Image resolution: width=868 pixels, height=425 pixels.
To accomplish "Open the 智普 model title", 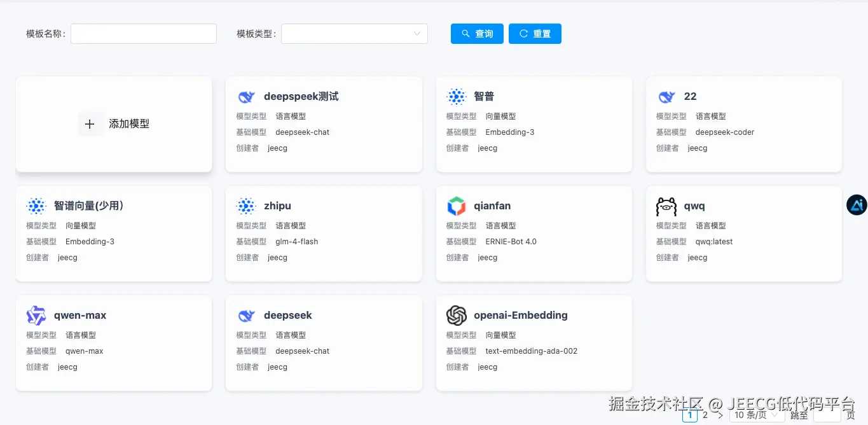I will click(x=484, y=97).
